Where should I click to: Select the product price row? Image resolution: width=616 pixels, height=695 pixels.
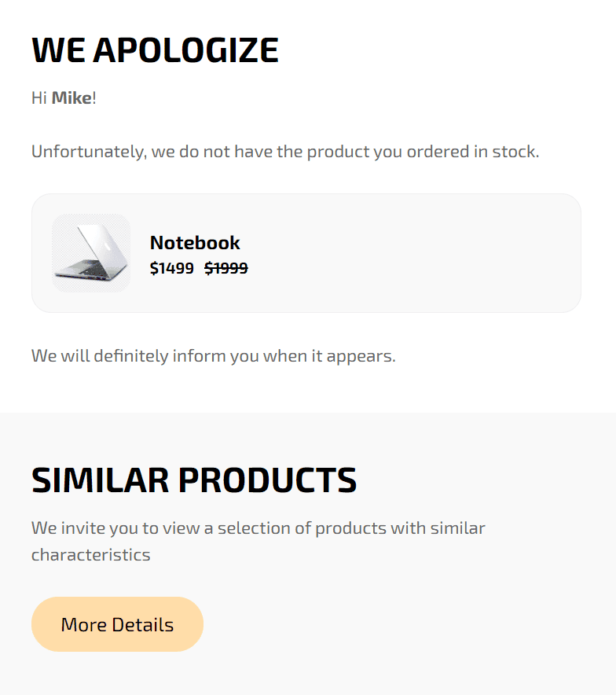coord(198,268)
